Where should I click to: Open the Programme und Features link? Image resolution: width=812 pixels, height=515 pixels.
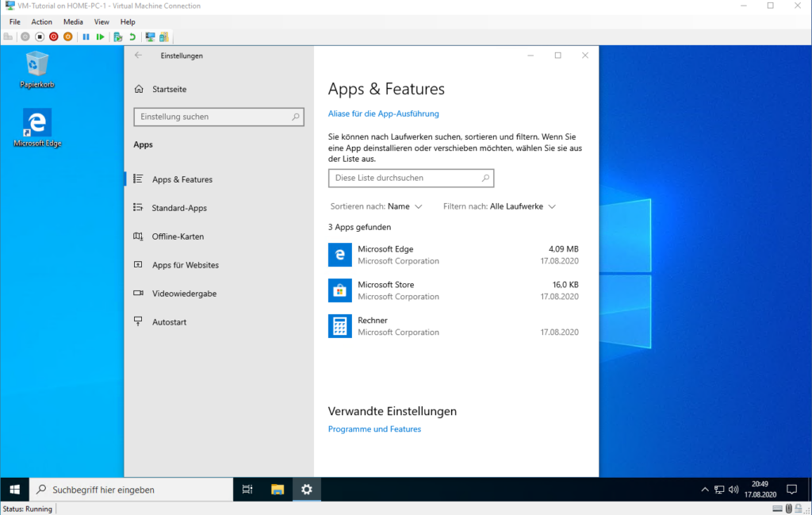click(374, 429)
